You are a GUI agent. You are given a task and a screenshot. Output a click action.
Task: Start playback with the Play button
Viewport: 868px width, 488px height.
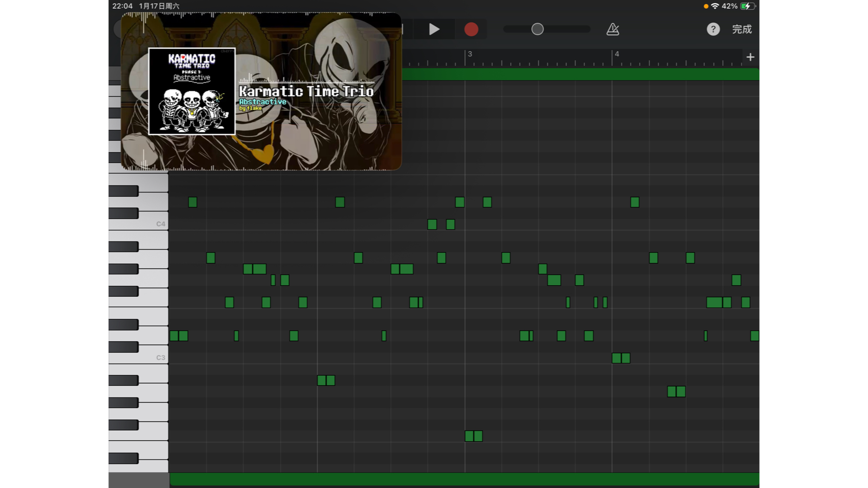pyautogui.click(x=434, y=29)
